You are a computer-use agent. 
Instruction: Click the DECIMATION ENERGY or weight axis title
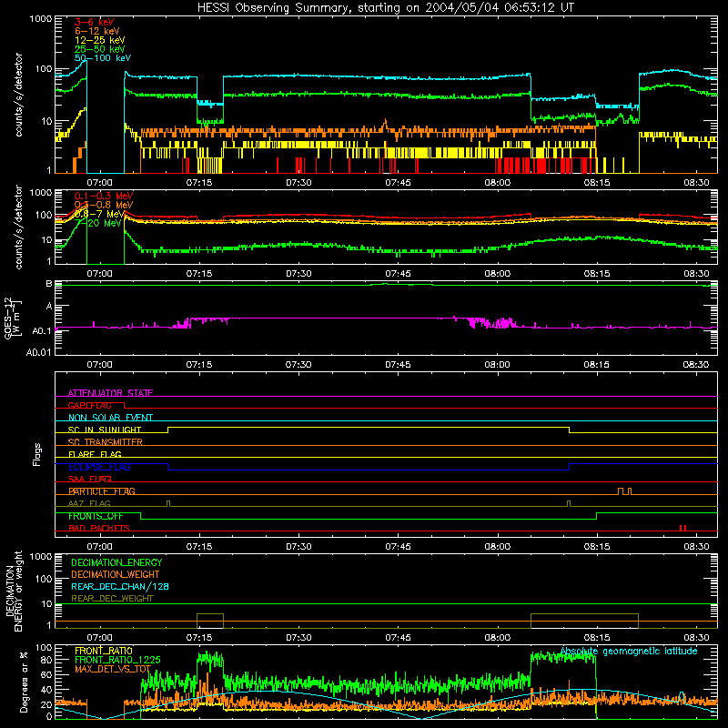(x=14, y=591)
